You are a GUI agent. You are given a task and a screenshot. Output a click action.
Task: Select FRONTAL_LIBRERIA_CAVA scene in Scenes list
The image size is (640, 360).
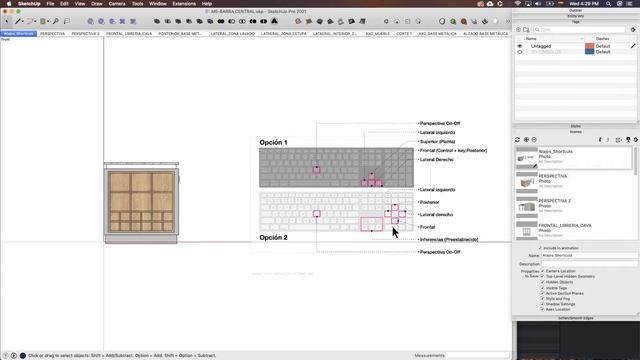coord(573,230)
